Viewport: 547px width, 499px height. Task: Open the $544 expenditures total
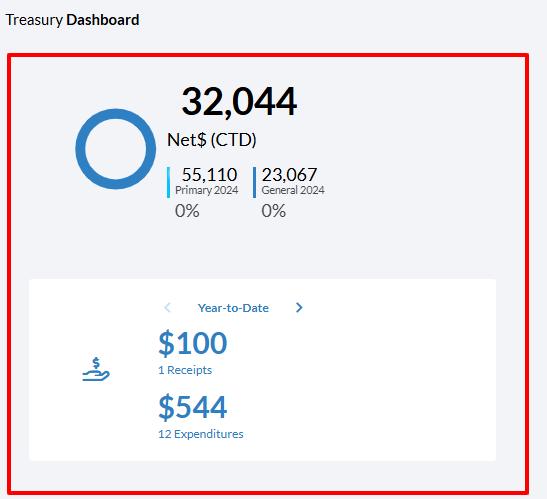[193, 407]
